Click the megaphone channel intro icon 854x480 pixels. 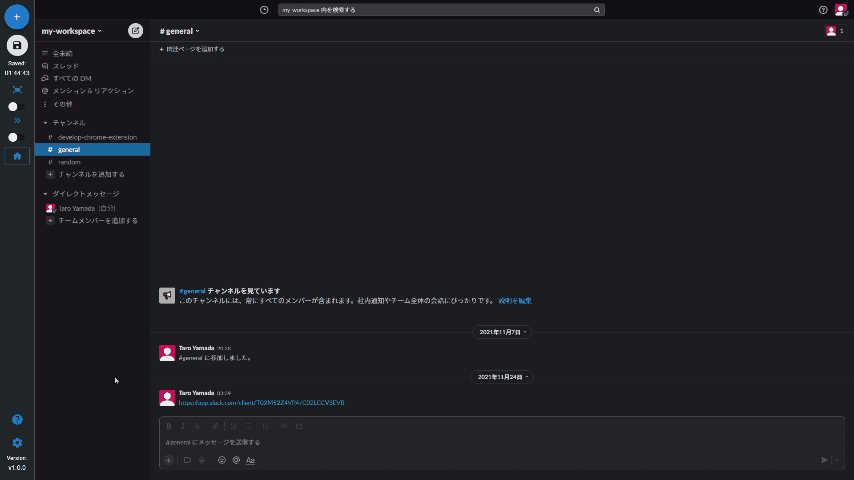167,295
